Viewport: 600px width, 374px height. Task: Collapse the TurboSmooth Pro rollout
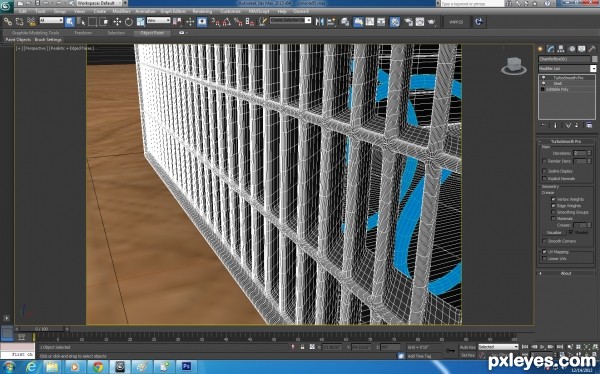click(x=566, y=142)
